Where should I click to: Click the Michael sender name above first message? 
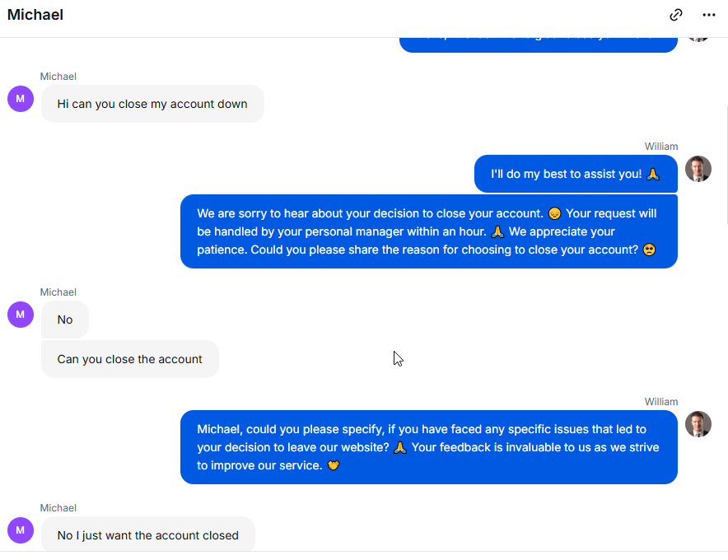[58, 76]
